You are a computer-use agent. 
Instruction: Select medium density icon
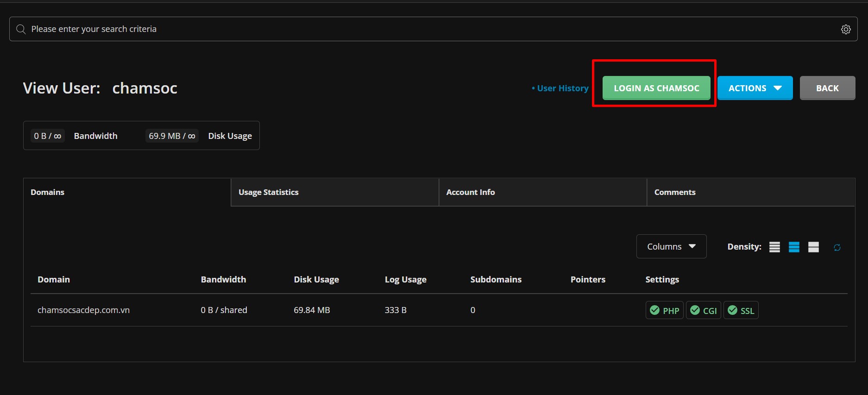coord(794,247)
